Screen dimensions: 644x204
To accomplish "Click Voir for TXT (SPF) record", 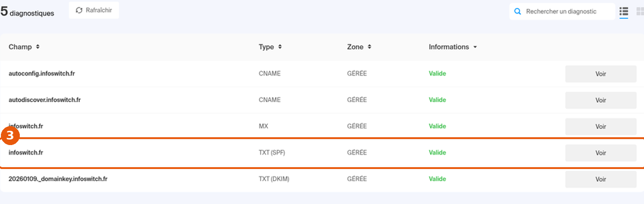I will (601, 153).
